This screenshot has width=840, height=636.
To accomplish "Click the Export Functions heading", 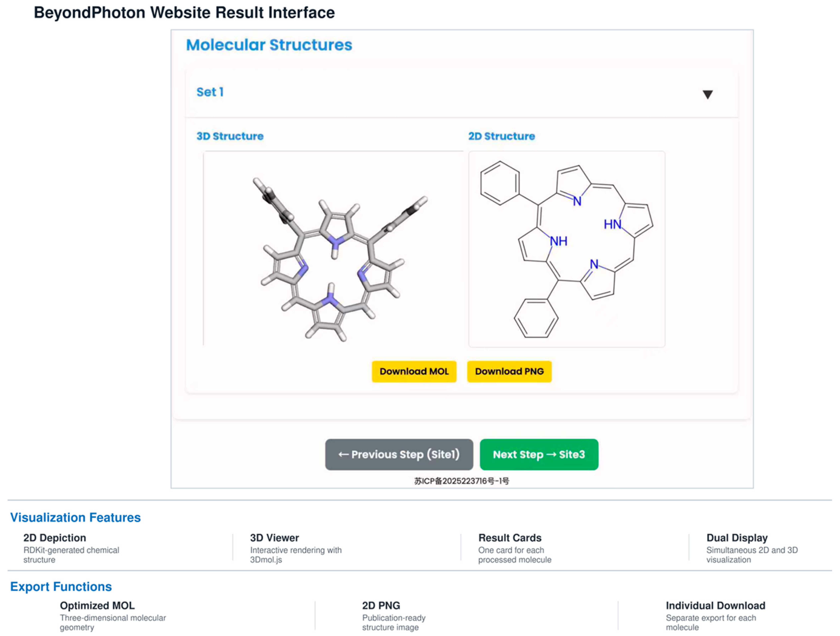I will (61, 587).
